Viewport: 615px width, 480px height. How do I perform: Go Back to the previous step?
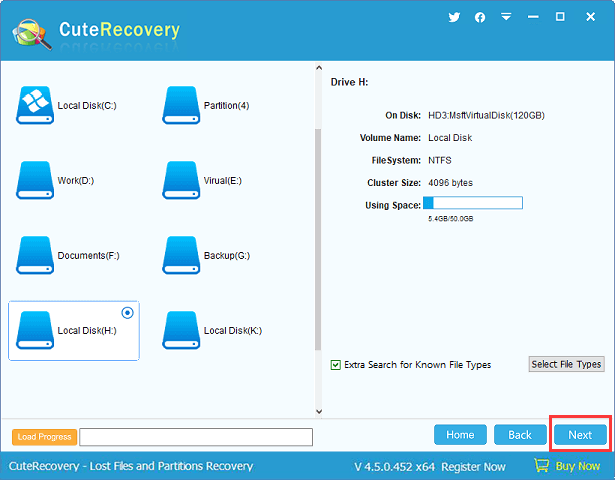tap(520, 435)
